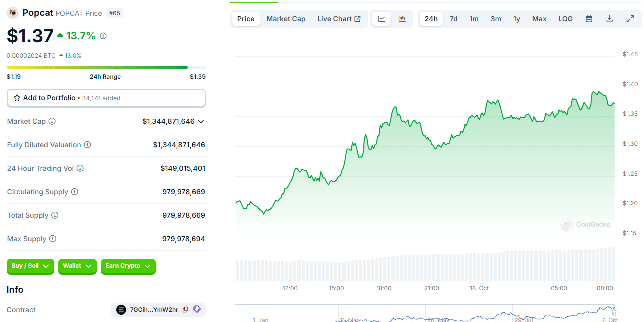Image resolution: width=644 pixels, height=322 pixels.
Task: Show the Total Supply info icon
Action: (55, 215)
